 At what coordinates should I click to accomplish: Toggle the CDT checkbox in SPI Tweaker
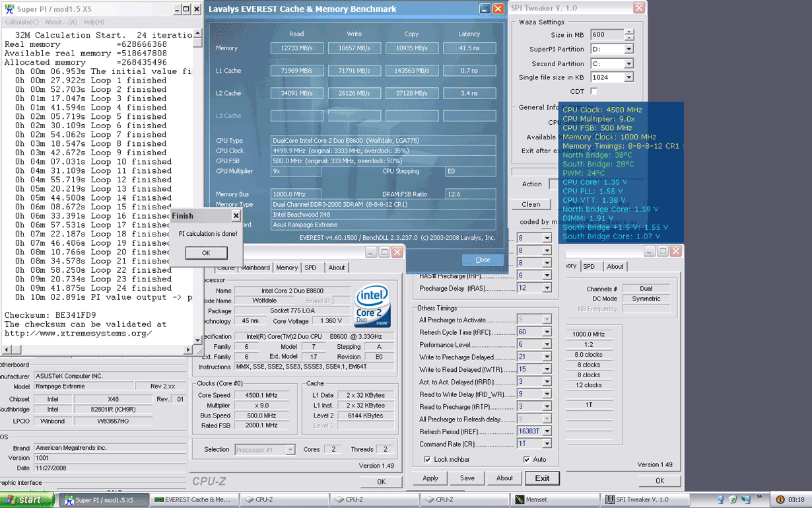click(593, 91)
